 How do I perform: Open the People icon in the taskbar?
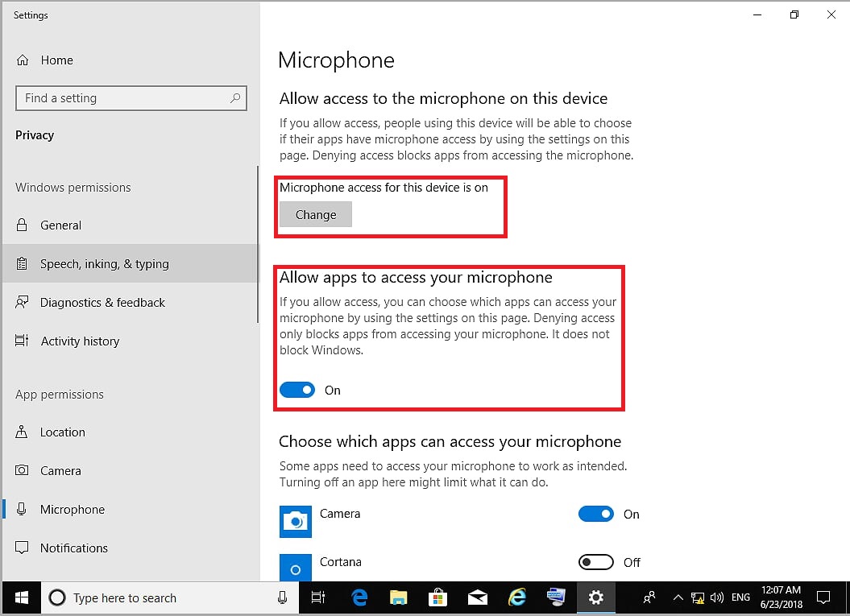click(649, 597)
